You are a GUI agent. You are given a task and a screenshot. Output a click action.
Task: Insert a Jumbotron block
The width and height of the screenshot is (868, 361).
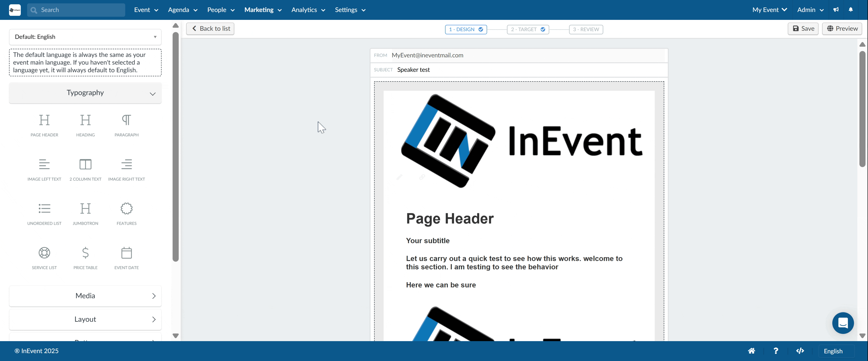pyautogui.click(x=85, y=214)
